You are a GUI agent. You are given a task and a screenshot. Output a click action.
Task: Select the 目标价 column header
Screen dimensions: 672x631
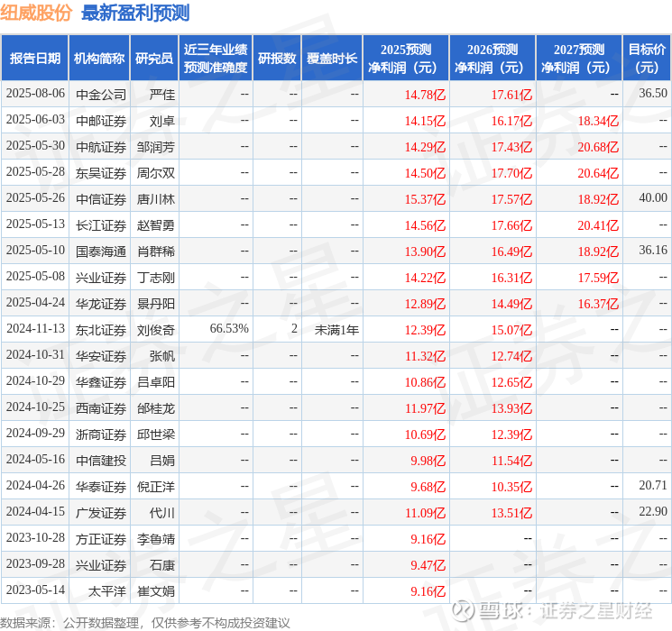click(x=647, y=59)
